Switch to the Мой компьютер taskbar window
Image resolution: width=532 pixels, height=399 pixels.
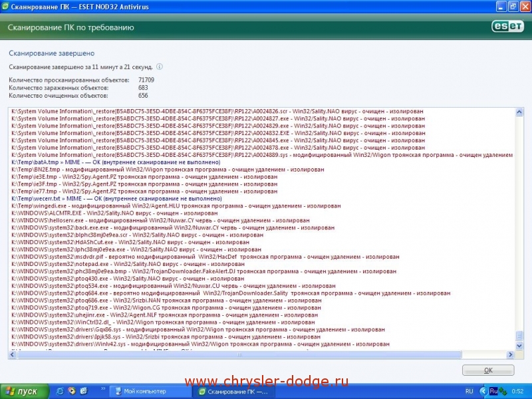click(150, 392)
